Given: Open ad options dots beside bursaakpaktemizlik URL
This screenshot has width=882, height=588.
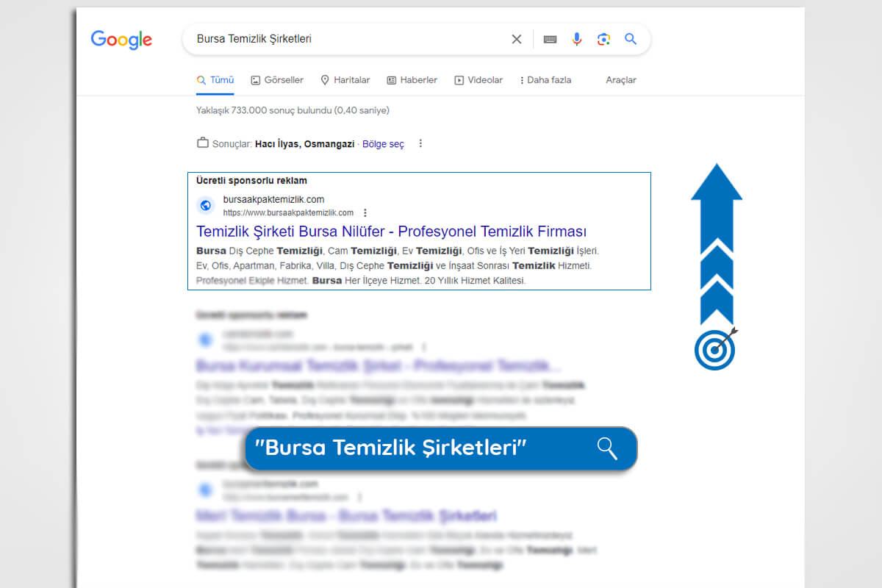Looking at the screenshot, I should tap(365, 213).
